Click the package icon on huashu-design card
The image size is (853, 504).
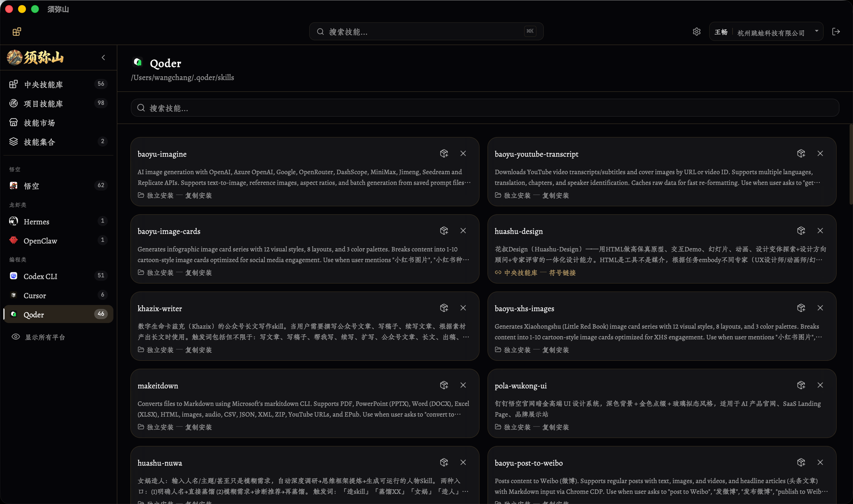801,231
